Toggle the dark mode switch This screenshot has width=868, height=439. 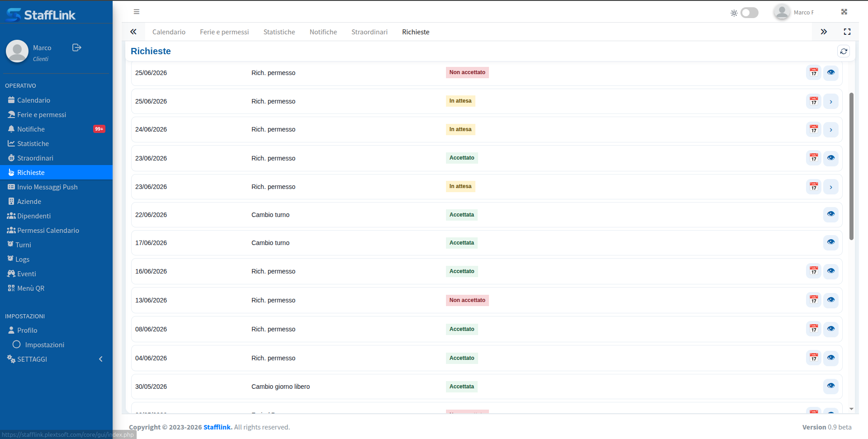749,13
